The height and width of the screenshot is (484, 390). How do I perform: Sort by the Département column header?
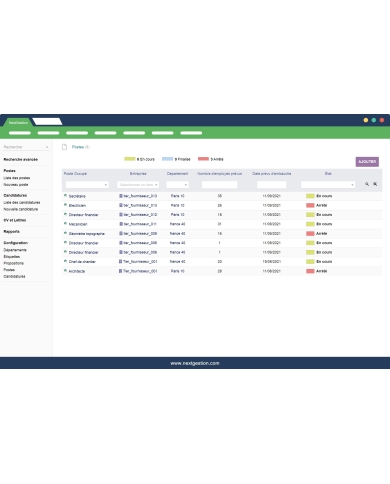(x=177, y=174)
